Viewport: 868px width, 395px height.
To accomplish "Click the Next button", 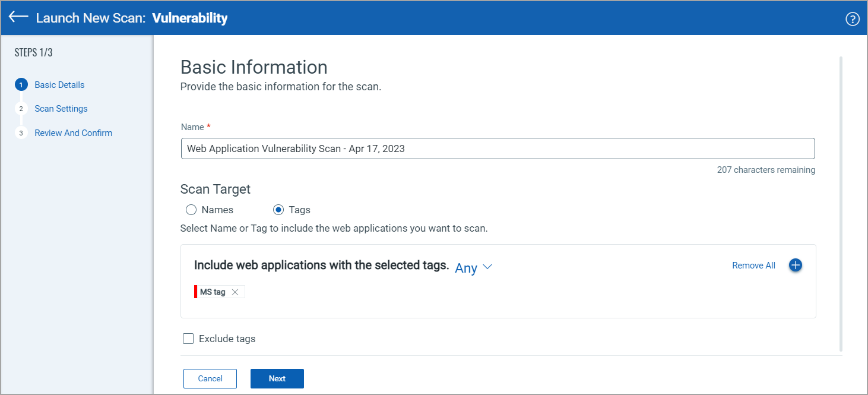I will (x=277, y=378).
